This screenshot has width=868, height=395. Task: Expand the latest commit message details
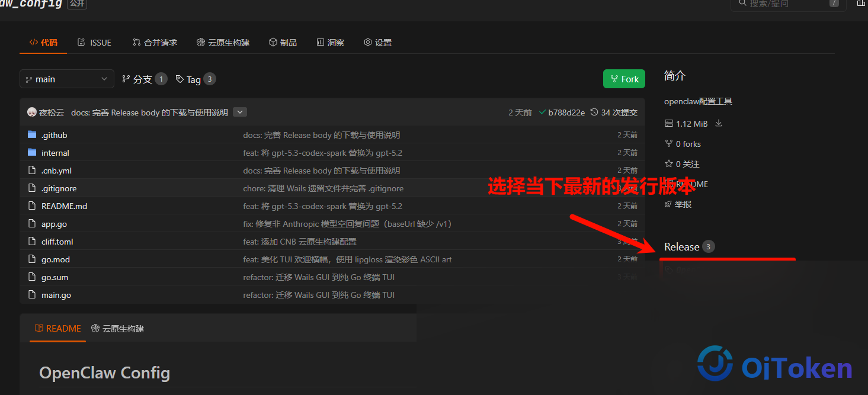pos(240,112)
